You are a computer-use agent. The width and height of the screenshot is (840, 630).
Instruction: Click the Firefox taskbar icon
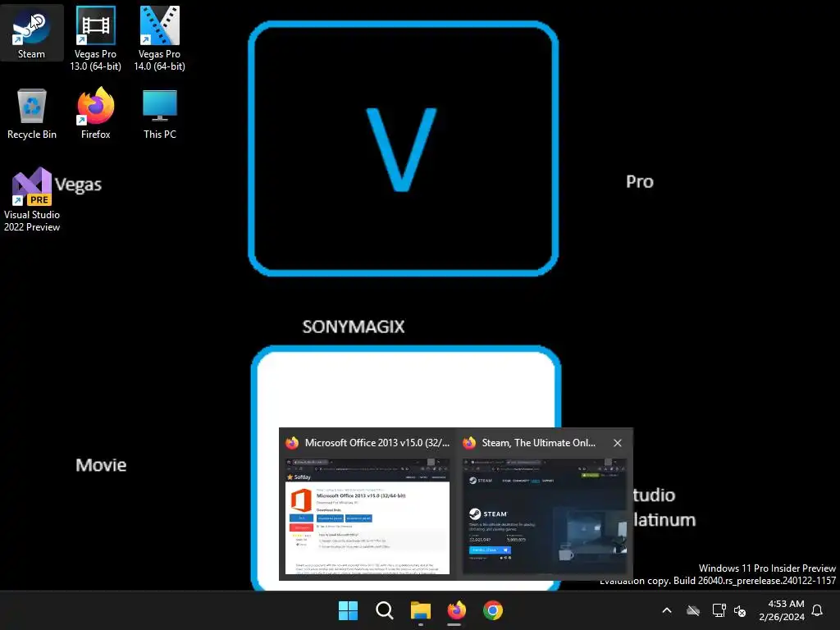[456, 610]
